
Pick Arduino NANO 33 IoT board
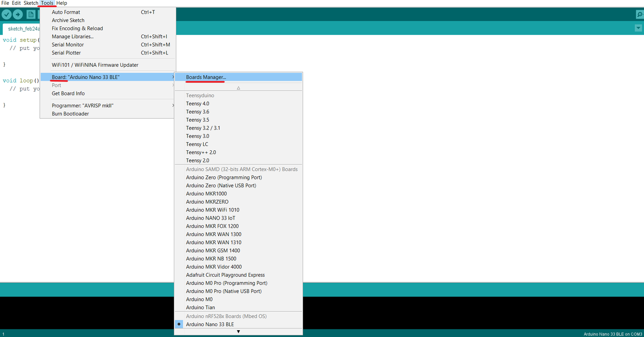(x=211, y=218)
